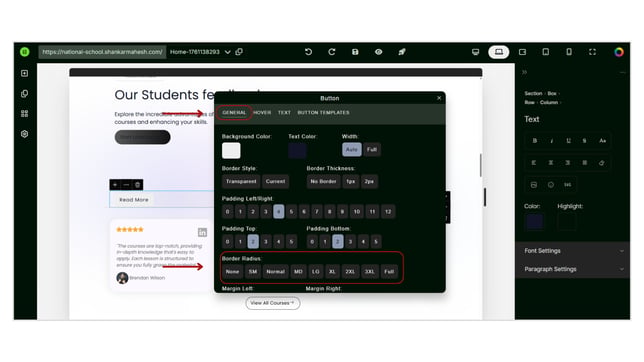Apply italic in the Text panel
Viewport: 644px width, 362px height.
coord(552,141)
